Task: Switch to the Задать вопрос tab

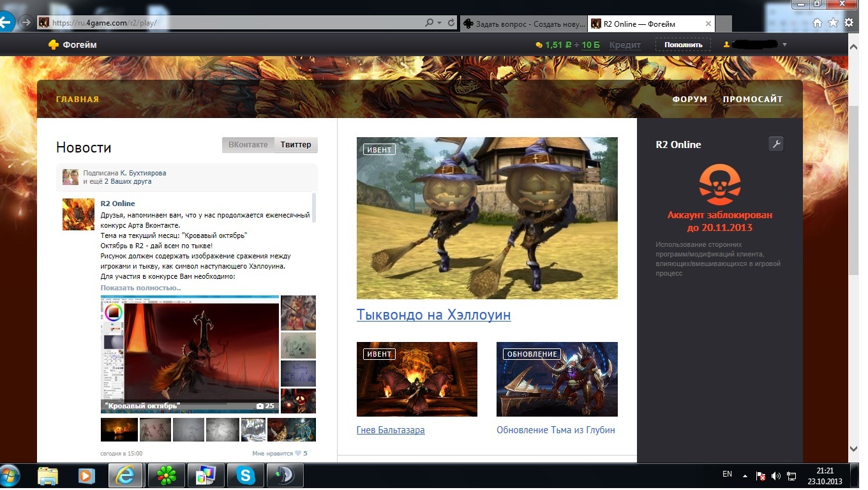Action: click(x=523, y=24)
